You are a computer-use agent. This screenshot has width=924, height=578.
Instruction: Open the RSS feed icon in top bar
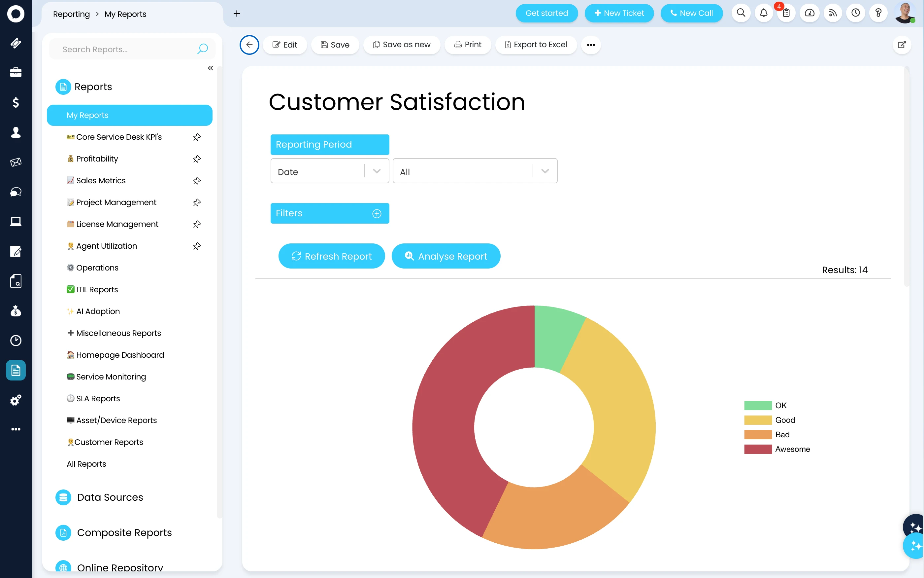coord(833,13)
